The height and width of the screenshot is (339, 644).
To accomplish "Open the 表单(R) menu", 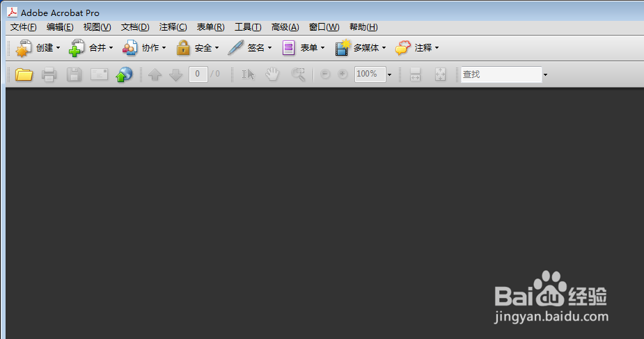I will [211, 27].
